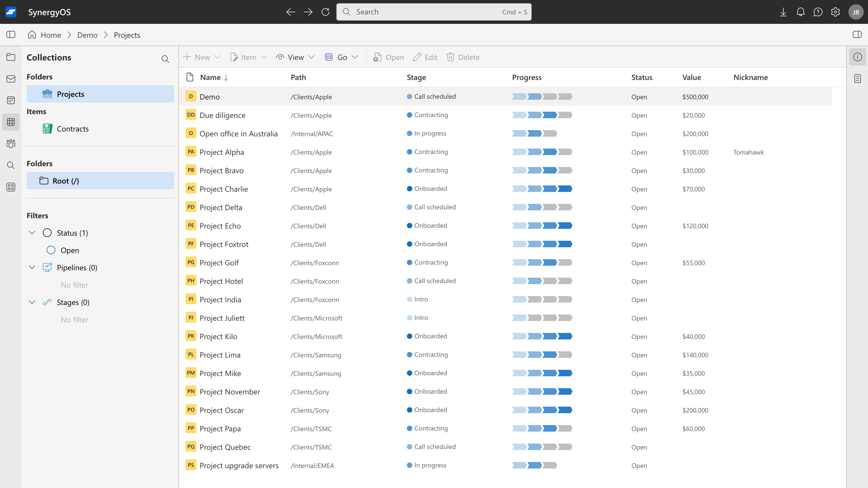The height and width of the screenshot is (488, 868).
Task: Open the mail icon in left rail
Action: [x=11, y=79]
